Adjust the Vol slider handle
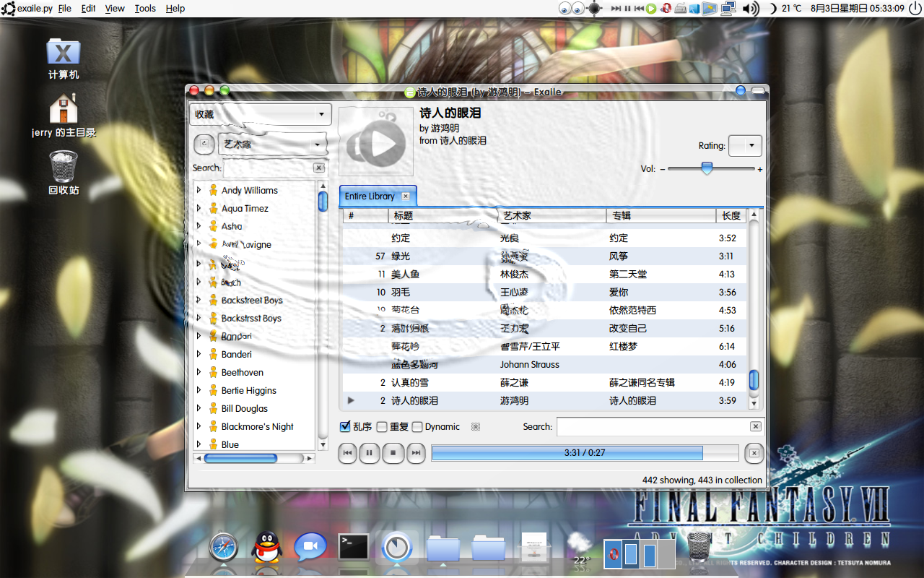Screen dimensions: 924x578 click(707, 168)
